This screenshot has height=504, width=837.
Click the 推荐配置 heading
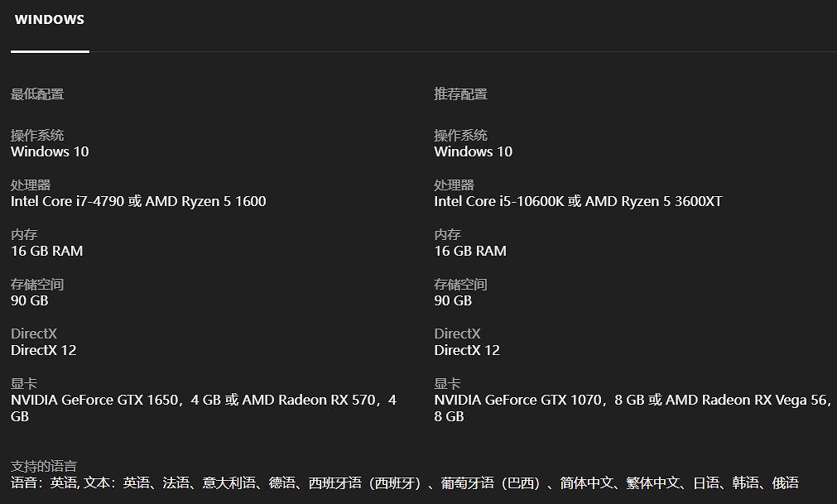[x=460, y=94]
